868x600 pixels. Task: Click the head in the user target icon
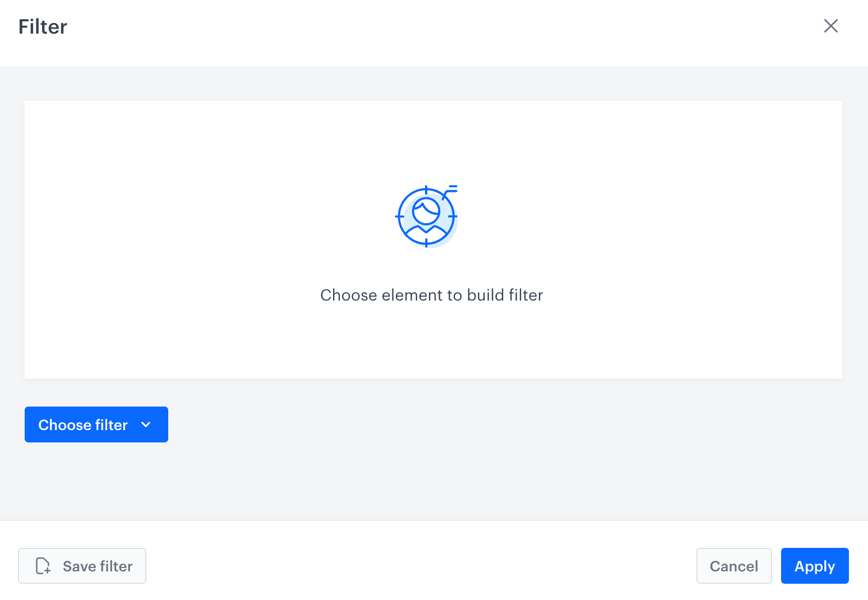tap(426, 211)
